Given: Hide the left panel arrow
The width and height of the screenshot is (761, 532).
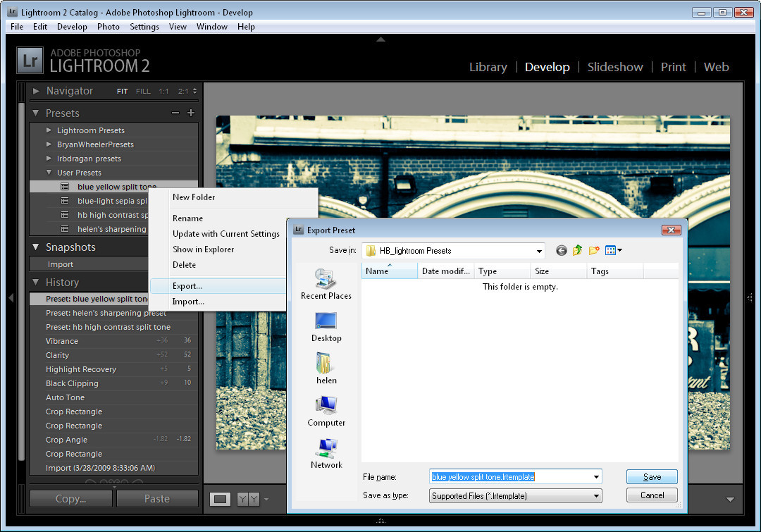Looking at the screenshot, I should point(11,297).
